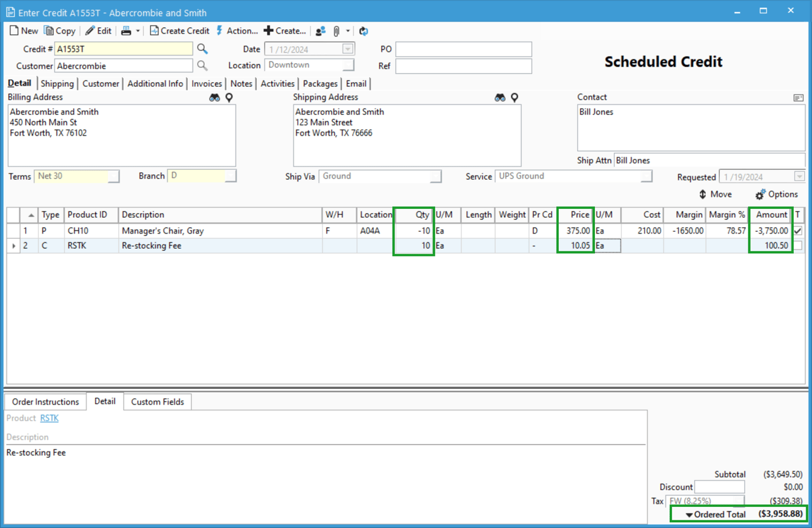Click the printer icon
The height and width of the screenshot is (528, 812).
pos(126,31)
